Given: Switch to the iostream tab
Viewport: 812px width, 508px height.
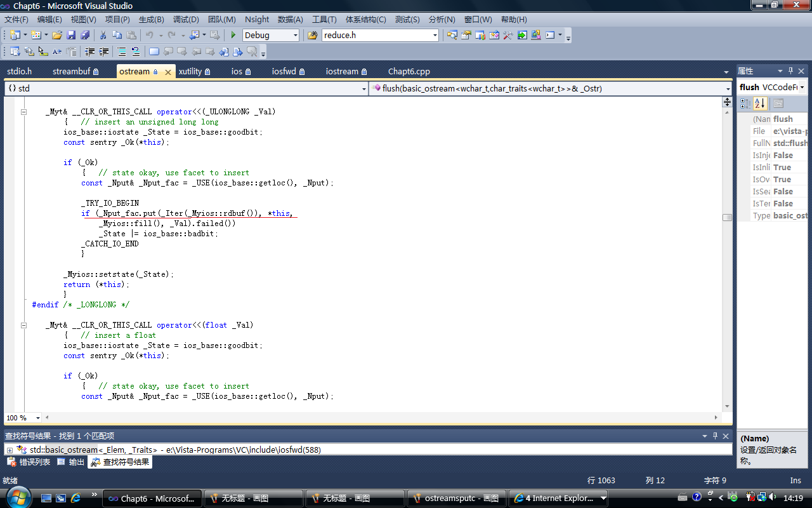Looking at the screenshot, I should point(346,72).
